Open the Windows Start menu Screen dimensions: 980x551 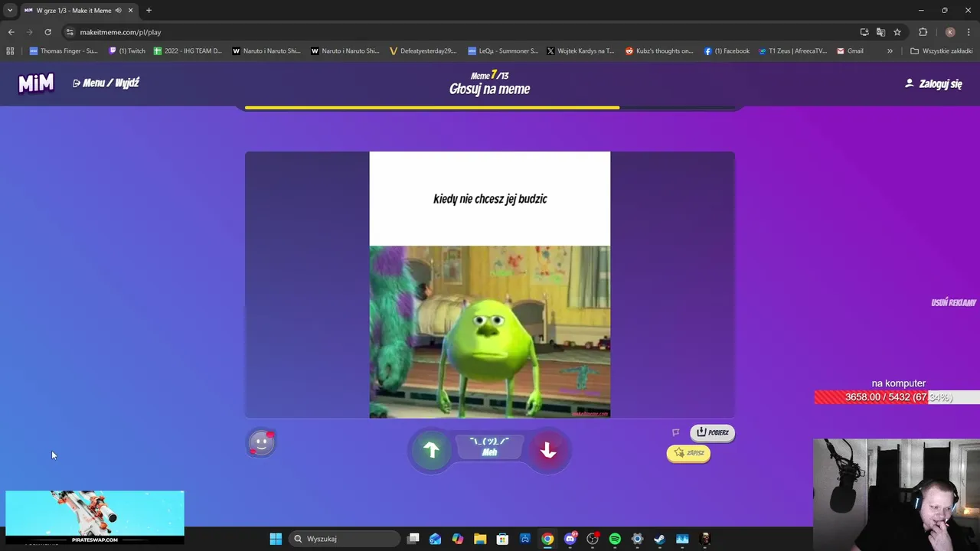276,539
